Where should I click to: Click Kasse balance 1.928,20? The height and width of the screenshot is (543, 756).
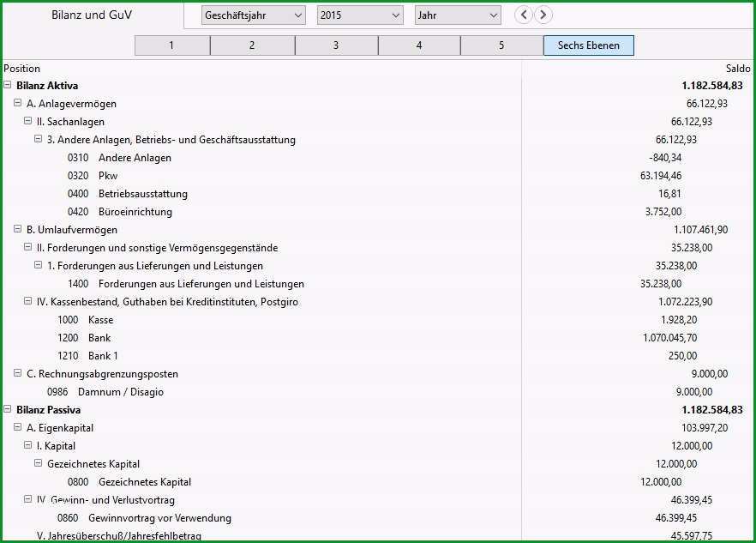679,320
